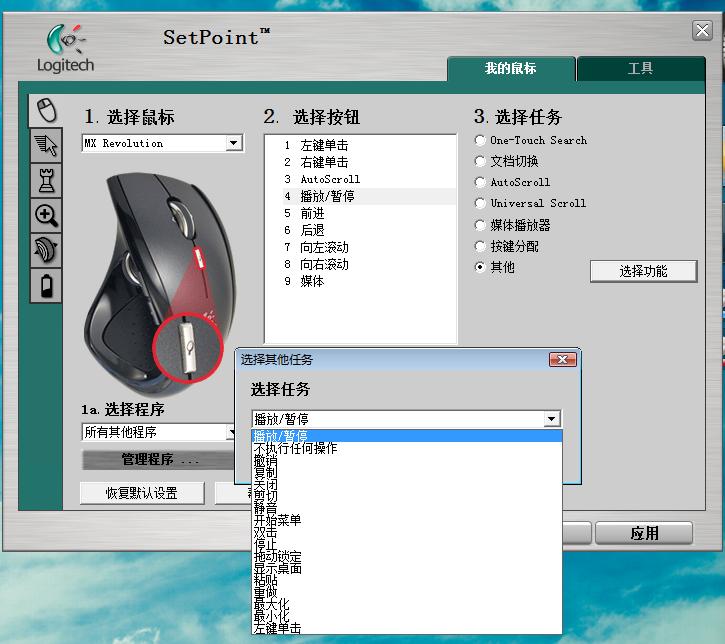
Task: Select button 5 前进 in list
Action: [369, 214]
